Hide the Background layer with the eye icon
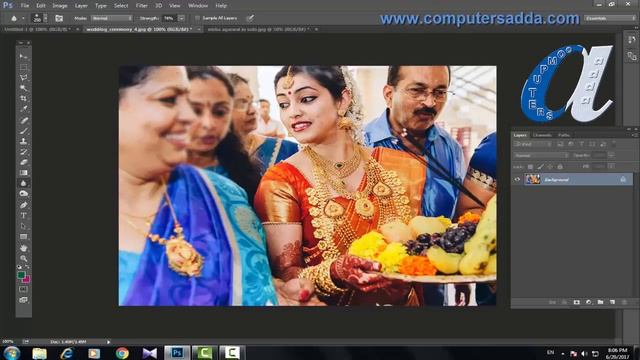640x360 pixels. tap(517, 179)
